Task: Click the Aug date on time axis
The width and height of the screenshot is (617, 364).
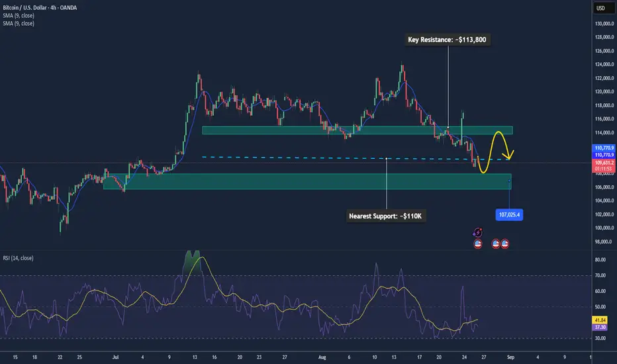Action: [322, 357]
